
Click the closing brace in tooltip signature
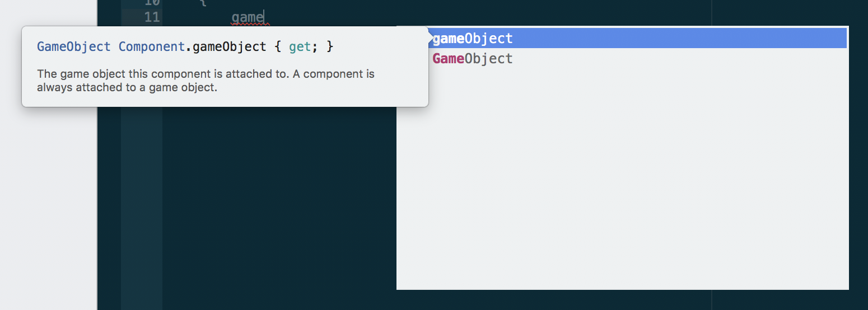pos(330,47)
